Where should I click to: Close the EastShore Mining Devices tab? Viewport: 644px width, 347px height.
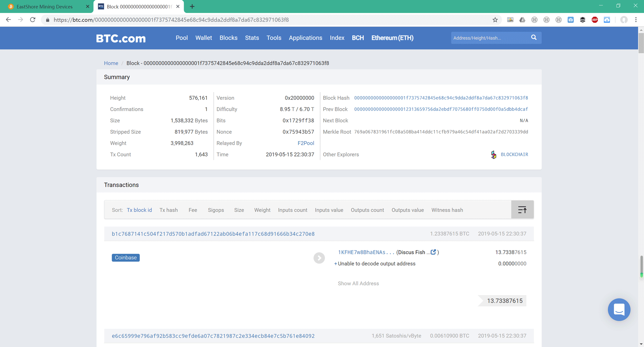click(87, 7)
